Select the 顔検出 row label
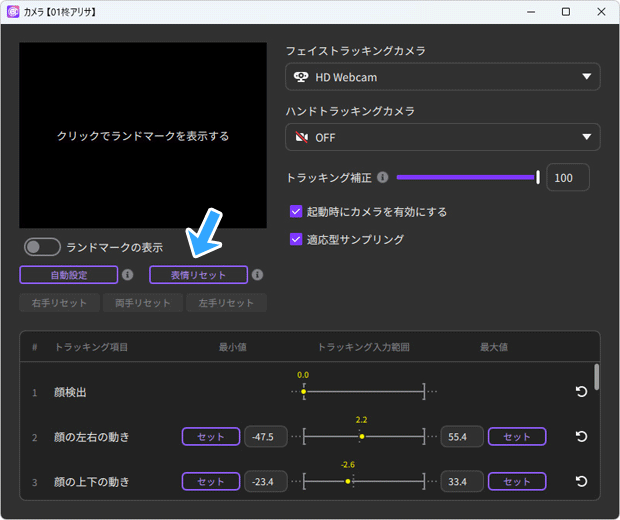Viewport: 620px width, 520px height. (70, 392)
